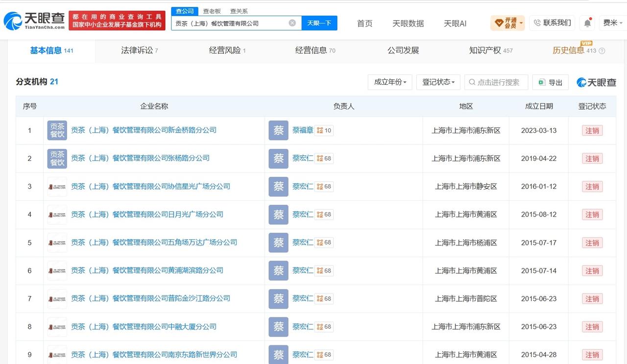Open the 费米 user account dropdown
This screenshot has width=627, height=364.
(613, 23)
